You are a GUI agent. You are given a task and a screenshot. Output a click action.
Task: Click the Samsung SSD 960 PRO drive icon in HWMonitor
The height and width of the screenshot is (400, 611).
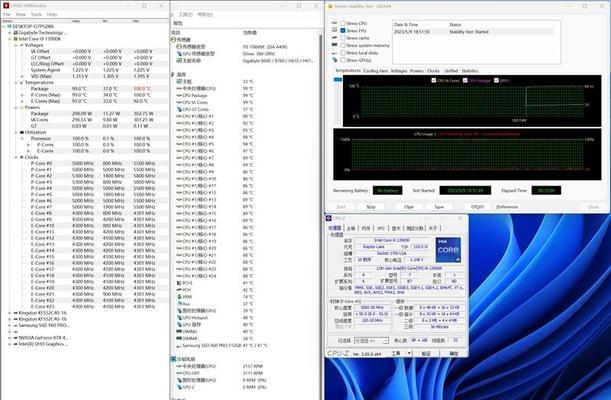[16, 325]
